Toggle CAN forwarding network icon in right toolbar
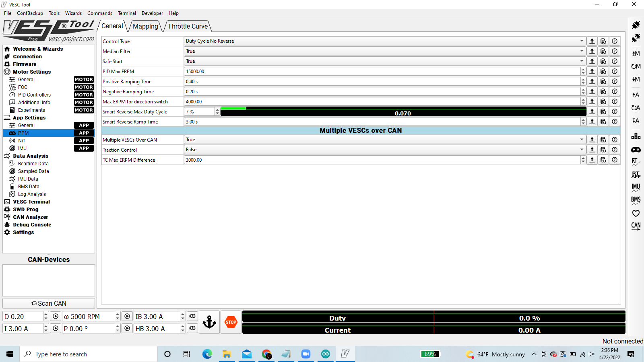Screen dimensions: 644x362 [x=636, y=136]
